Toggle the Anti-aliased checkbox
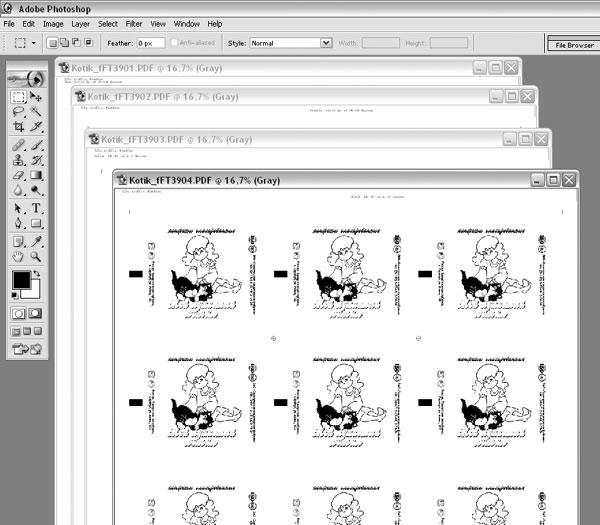This screenshot has height=525, width=600. coord(176,43)
